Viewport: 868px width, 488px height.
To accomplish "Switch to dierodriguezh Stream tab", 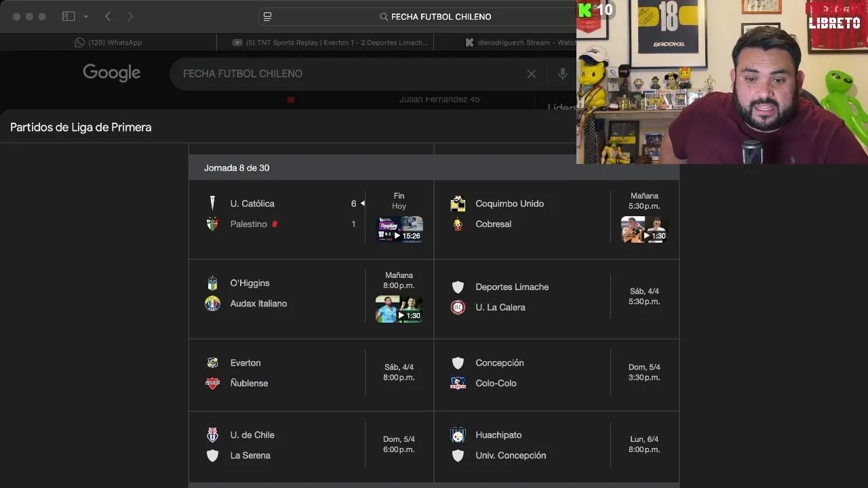I will point(519,42).
